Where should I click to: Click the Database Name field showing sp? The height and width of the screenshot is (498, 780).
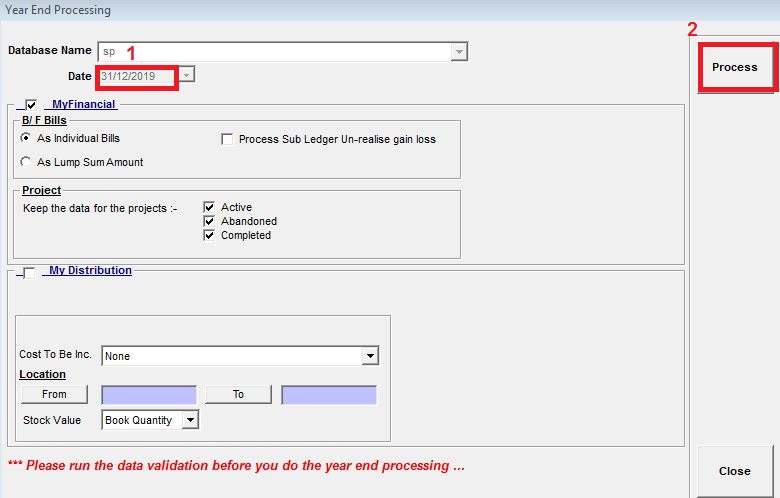coord(274,51)
